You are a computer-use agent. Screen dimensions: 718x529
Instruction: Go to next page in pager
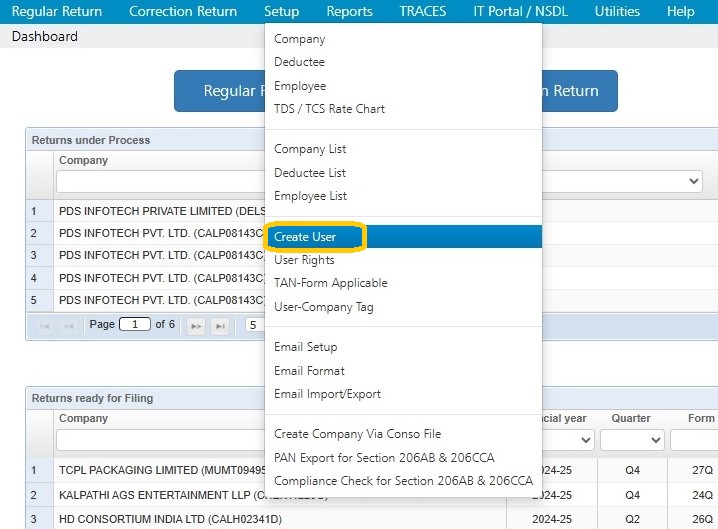[x=196, y=326]
